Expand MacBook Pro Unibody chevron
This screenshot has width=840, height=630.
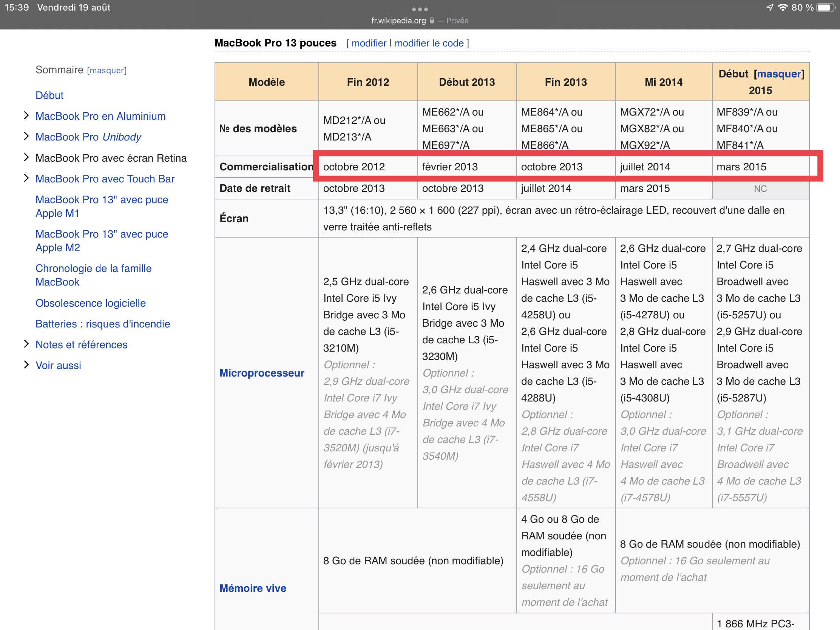pyautogui.click(x=26, y=136)
